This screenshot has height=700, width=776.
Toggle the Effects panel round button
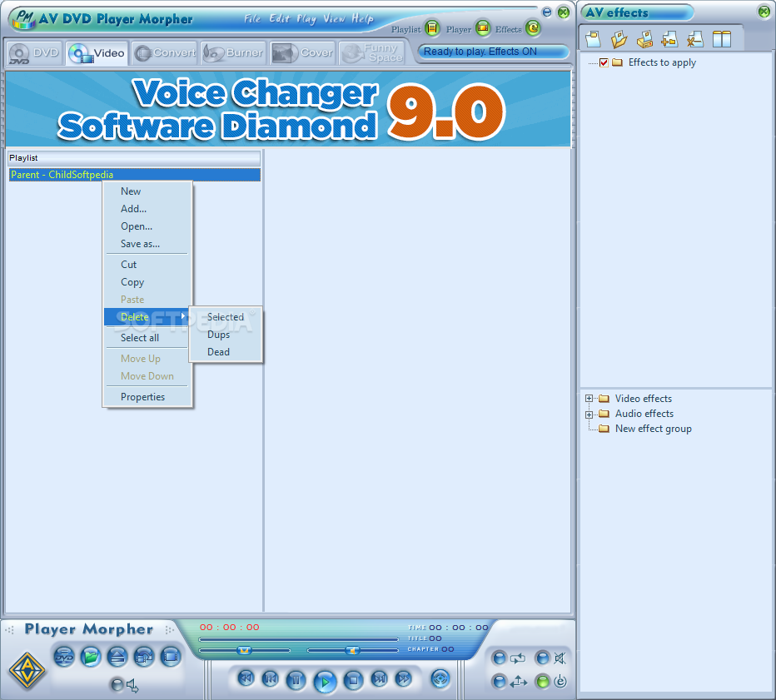(533, 28)
